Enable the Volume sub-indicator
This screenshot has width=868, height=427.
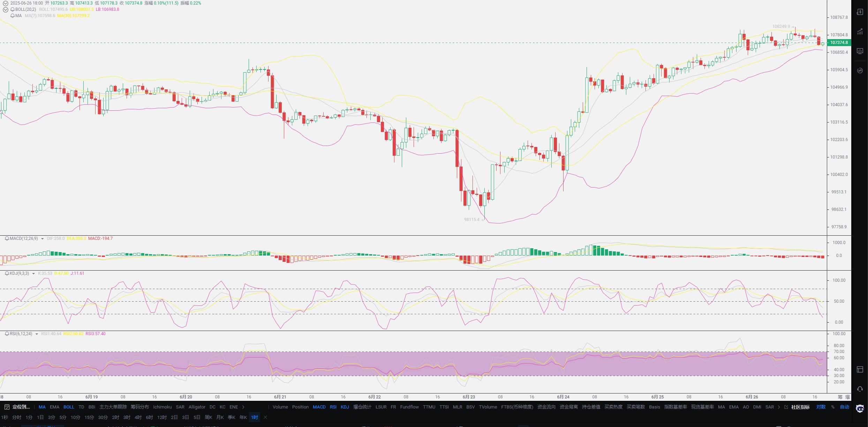click(x=280, y=407)
